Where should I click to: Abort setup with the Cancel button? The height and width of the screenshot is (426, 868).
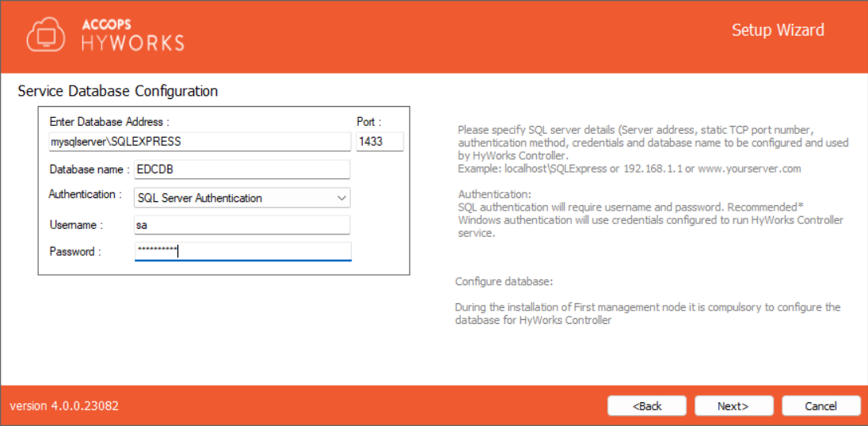pyautogui.click(x=820, y=406)
